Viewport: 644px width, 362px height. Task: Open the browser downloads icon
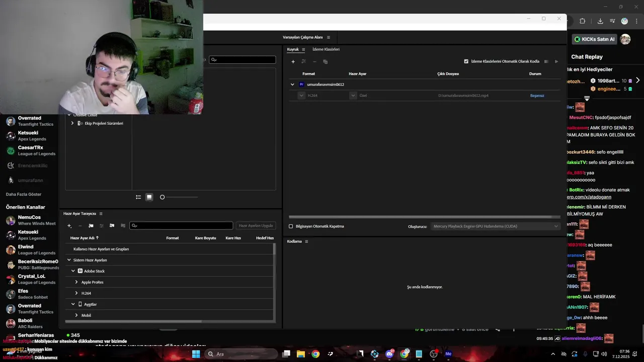[x=600, y=21]
